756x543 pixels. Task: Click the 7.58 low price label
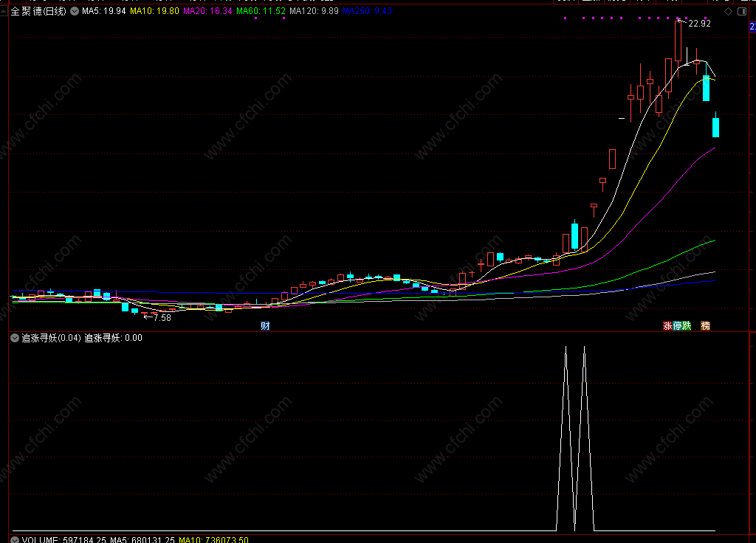coord(162,317)
